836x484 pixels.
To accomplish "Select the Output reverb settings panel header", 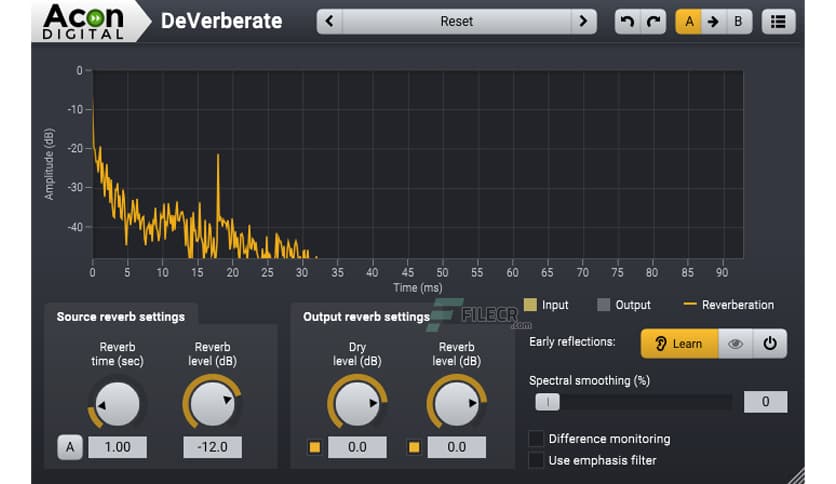I will click(366, 317).
